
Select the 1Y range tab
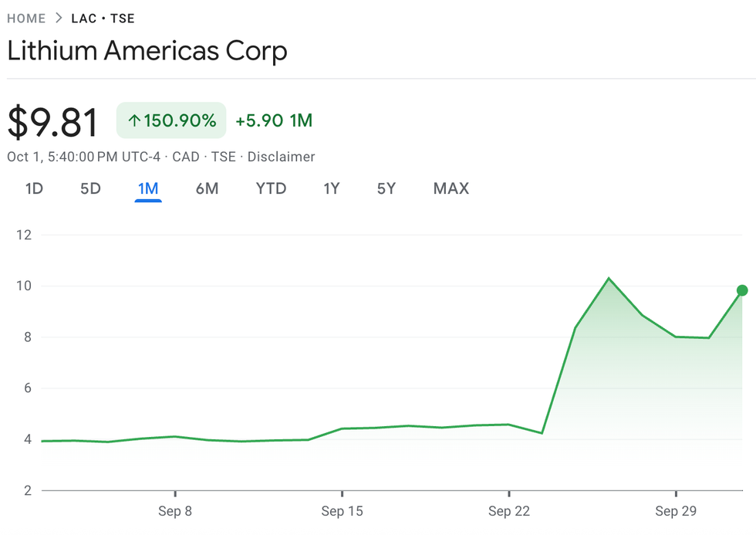pyautogui.click(x=332, y=188)
